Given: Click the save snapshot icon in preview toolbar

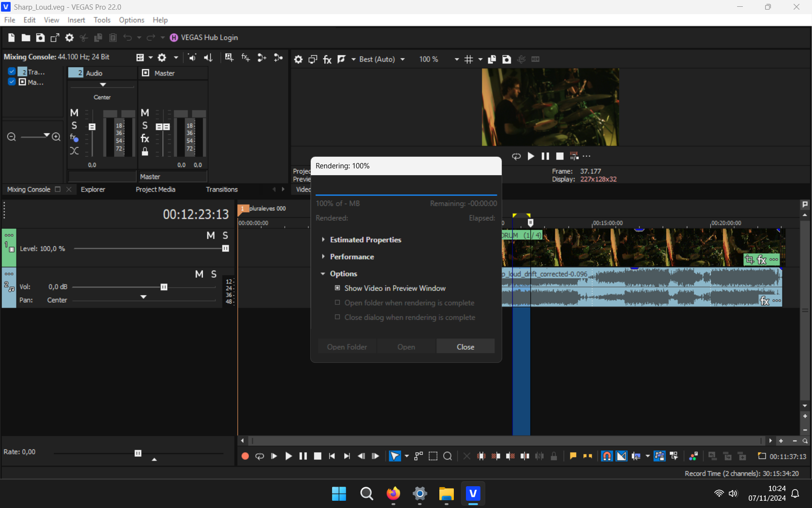Looking at the screenshot, I should pos(507,60).
